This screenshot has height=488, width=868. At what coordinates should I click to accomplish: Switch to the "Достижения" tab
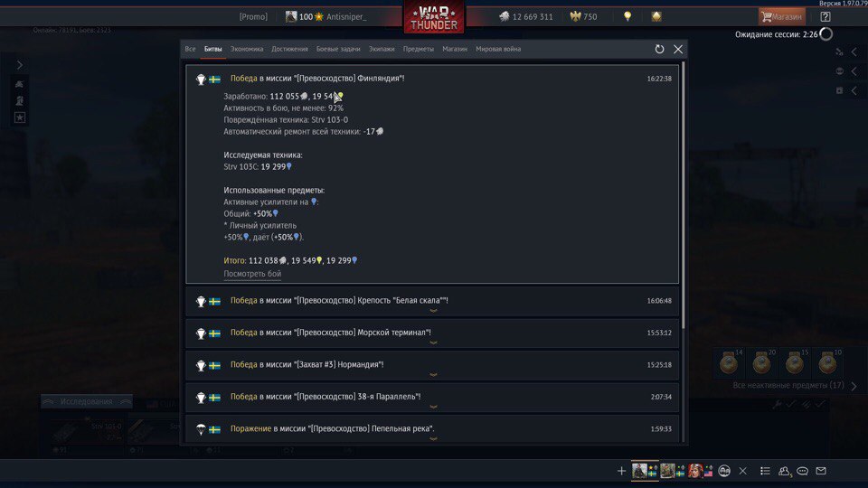point(289,49)
